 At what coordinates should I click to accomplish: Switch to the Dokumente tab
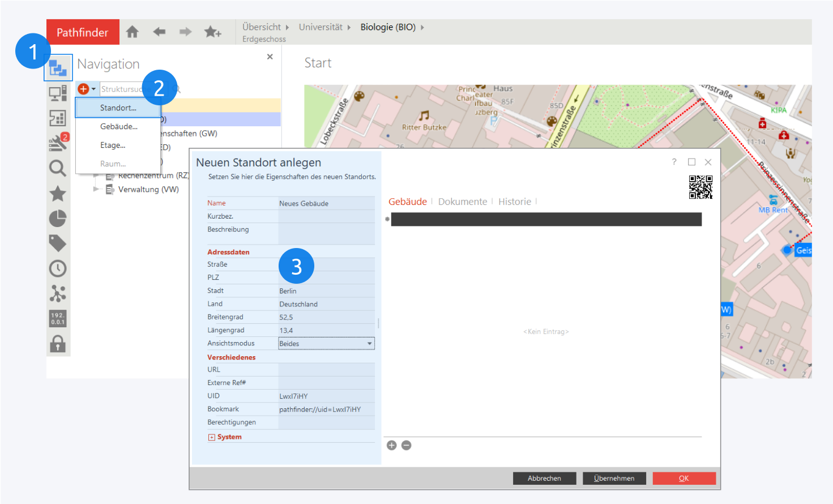(463, 202)
